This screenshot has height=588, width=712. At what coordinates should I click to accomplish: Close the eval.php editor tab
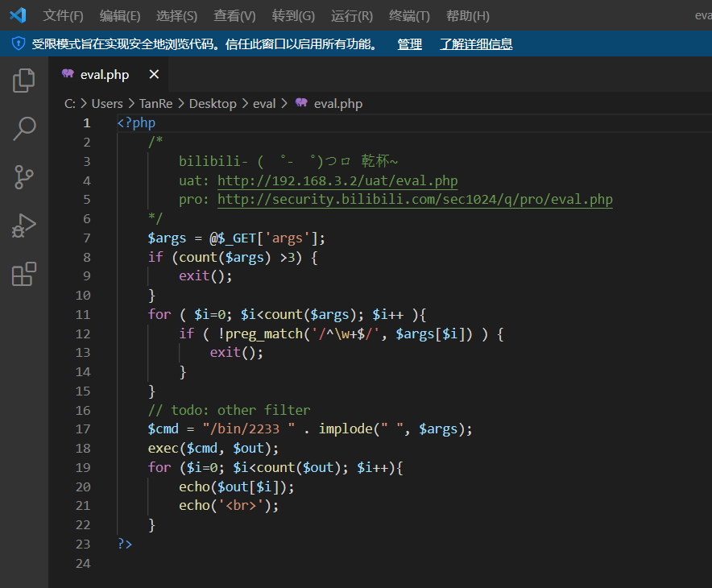tap(154, 74)
